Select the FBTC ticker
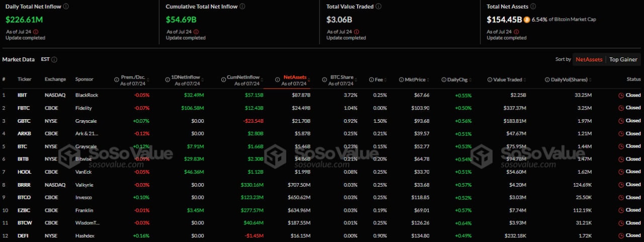The height and width of the screenshot is (242, 644). coord(23,108)
